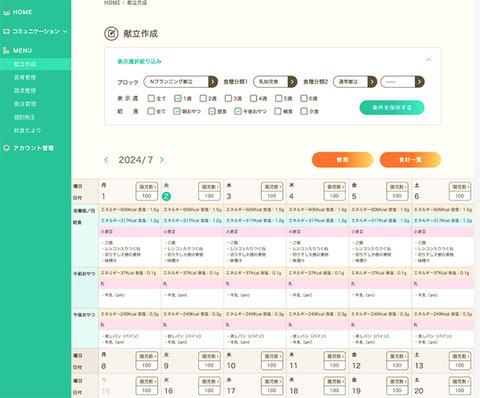This screenshot has width=480, height=398.
Task: Click the highlighted date 2 circle on Tuesday
Action: [166, 196]
